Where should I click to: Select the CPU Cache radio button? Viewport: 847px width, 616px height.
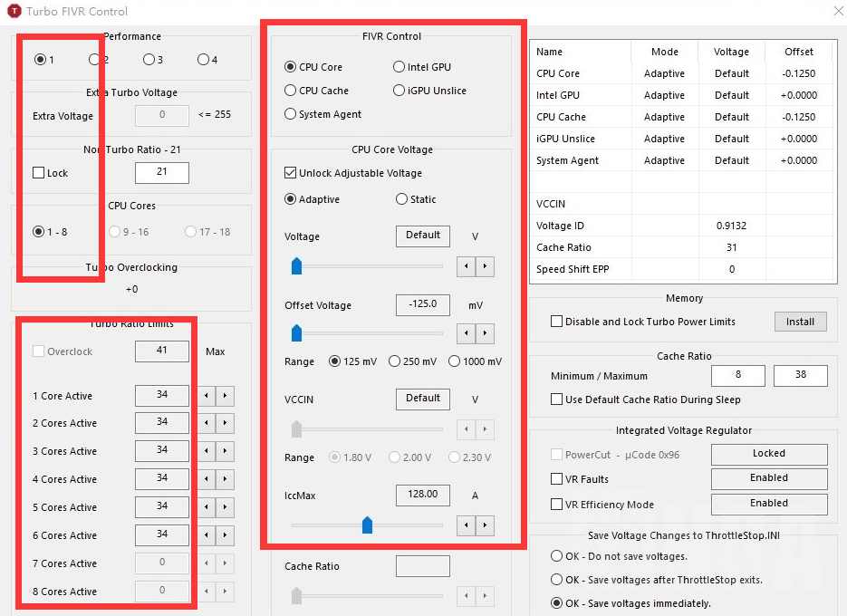[x=291, y=91]
